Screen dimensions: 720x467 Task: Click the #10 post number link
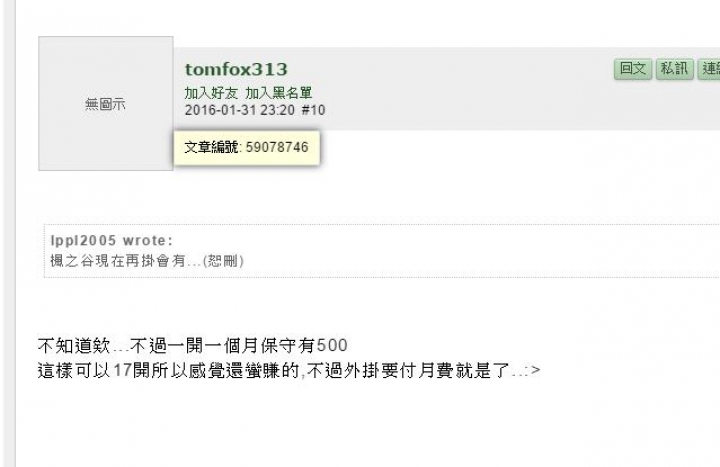click(314, 110)
